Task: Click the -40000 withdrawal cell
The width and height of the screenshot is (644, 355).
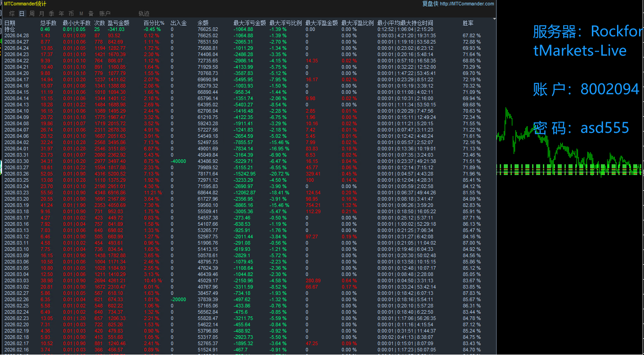Action: (x=179, y=161)
